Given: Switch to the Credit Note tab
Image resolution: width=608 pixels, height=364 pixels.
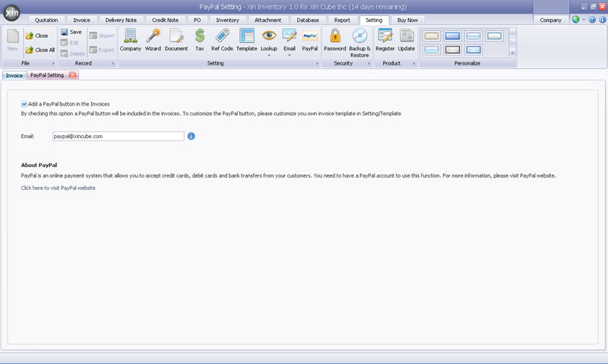Looking at the screenshot, I should click(165, 21).
